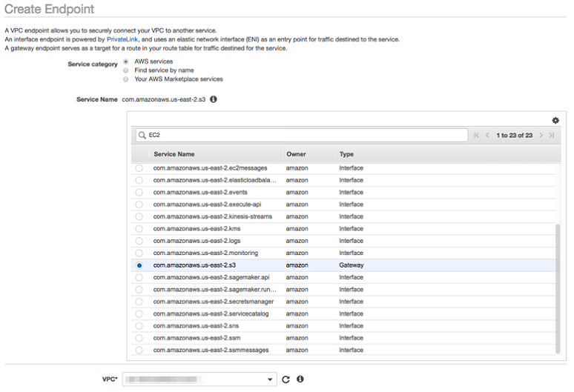Select the sagemaker.api service radio
Image resolution: width=574 pixels, height=392 pixels.
coord(139,278)
